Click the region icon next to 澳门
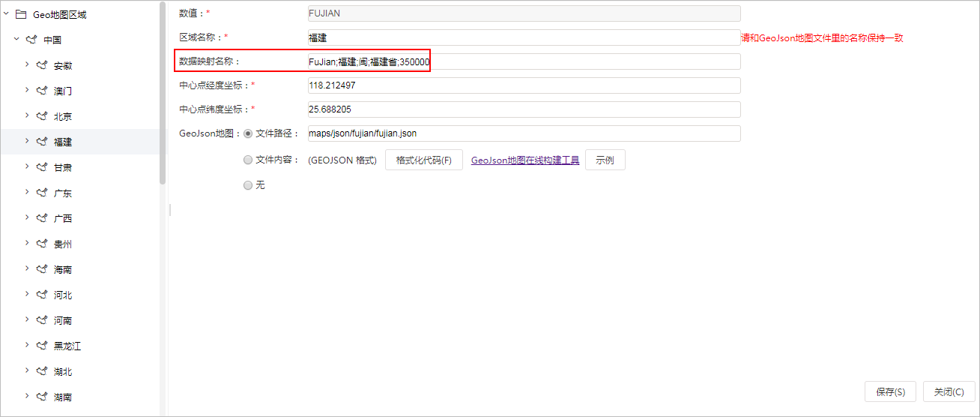This screenshot has width=980, height=417. (x=42, y=91)
